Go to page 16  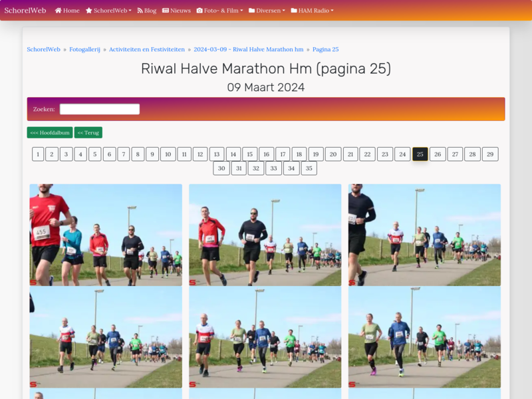(x=267, y=154)
